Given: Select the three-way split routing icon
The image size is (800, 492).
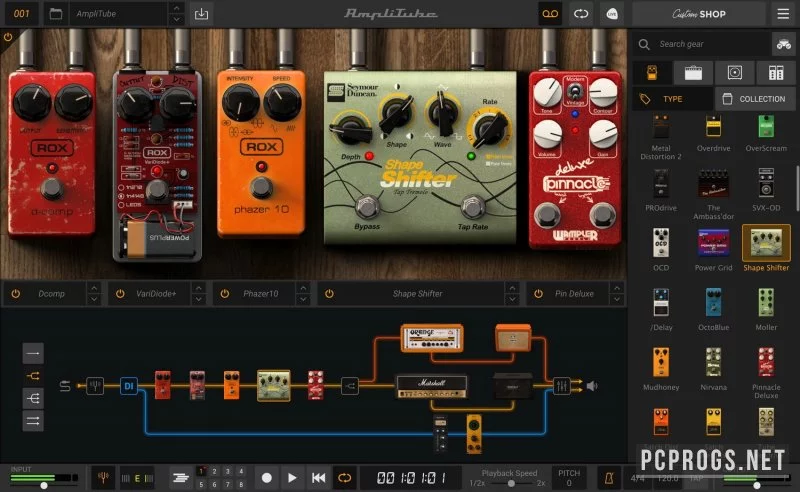Looking at the screenshot, I should (x=33, y=399).
